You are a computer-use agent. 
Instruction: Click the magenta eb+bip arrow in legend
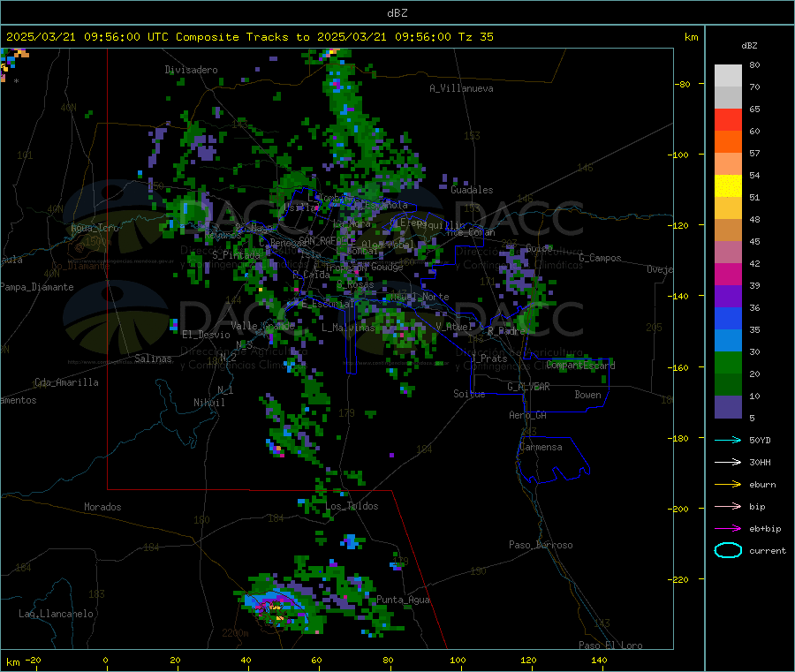tap(728, 529)
